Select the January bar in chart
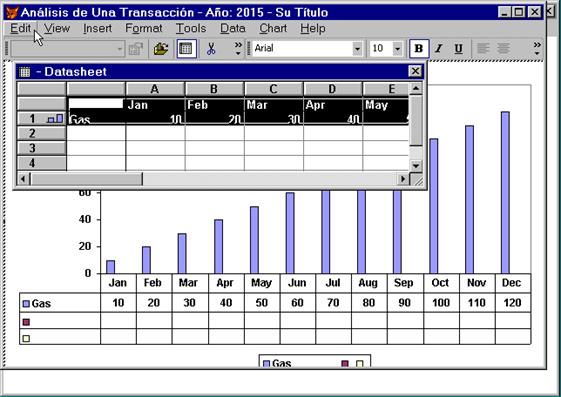Image resolution: width=561 pixels, height=397 pixels. 111,267
